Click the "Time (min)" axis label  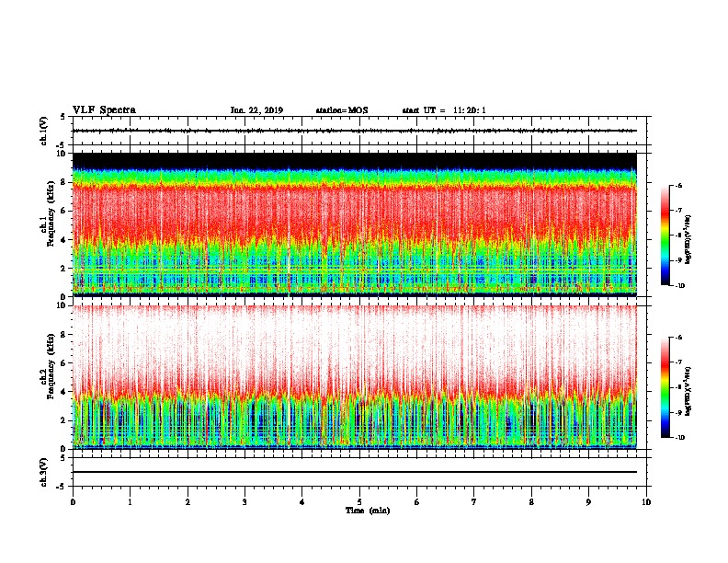pos(368,511)
